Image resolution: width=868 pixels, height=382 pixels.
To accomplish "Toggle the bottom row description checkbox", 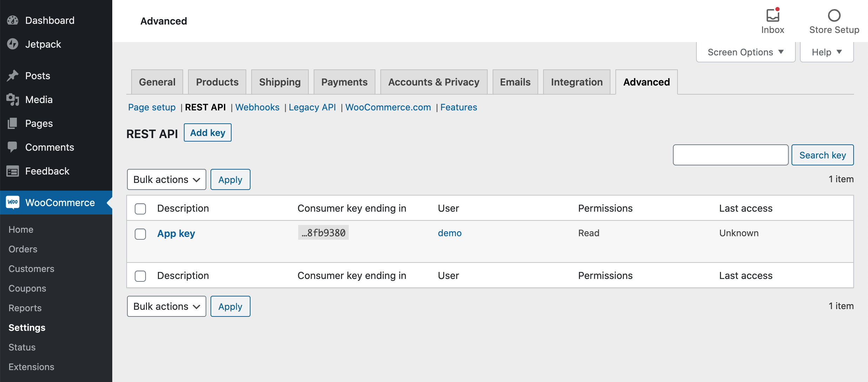I will 140,275.
